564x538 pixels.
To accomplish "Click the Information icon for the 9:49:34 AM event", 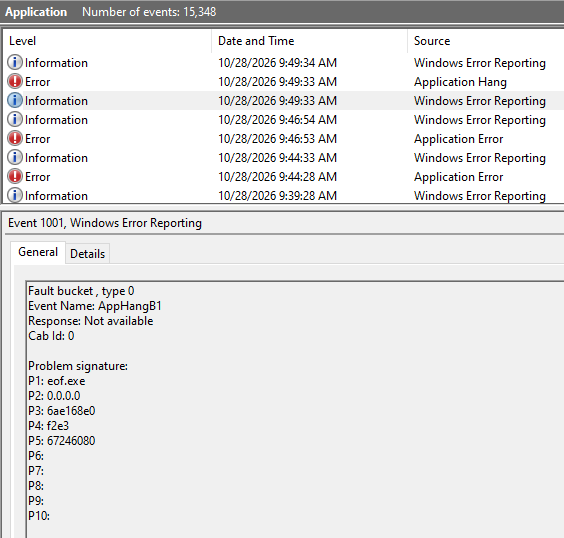I will [15, 63].
